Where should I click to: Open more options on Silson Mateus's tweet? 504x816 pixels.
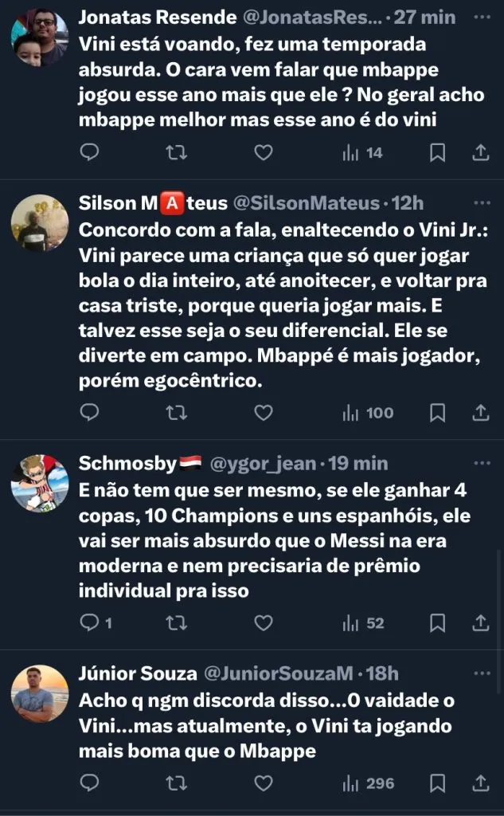coord(482,203)
